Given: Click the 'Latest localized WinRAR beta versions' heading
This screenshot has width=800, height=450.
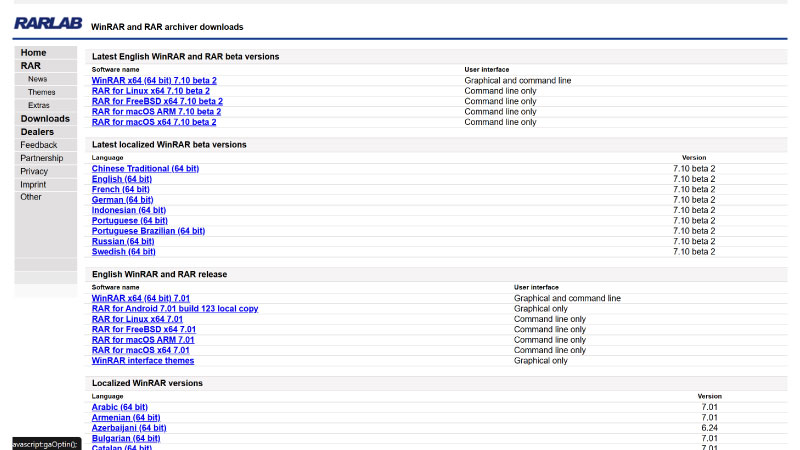Looking at the screenshot, I should (169, 145).
